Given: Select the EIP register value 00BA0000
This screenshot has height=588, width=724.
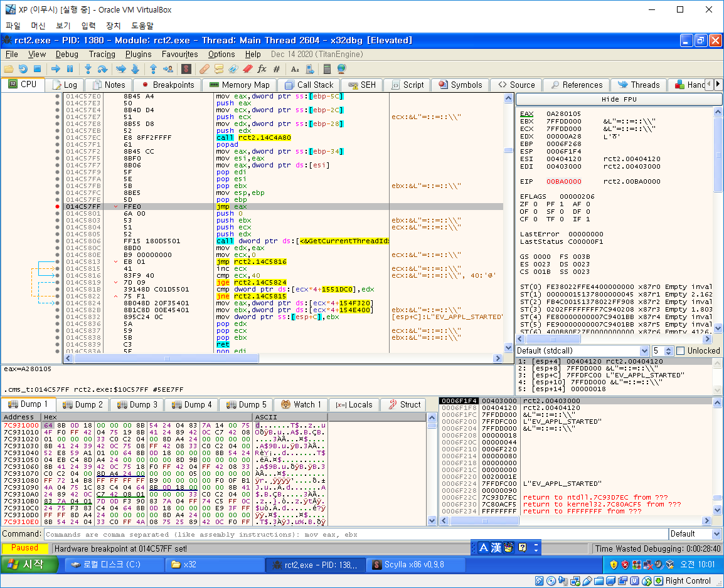Looking at the screenshot, I should 564,181.
